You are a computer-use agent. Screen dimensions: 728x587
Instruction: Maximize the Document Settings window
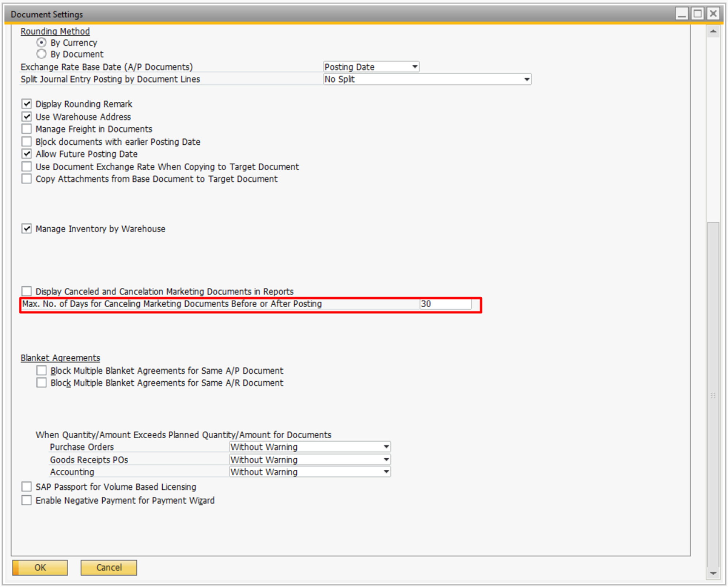[x=697, y=14]
